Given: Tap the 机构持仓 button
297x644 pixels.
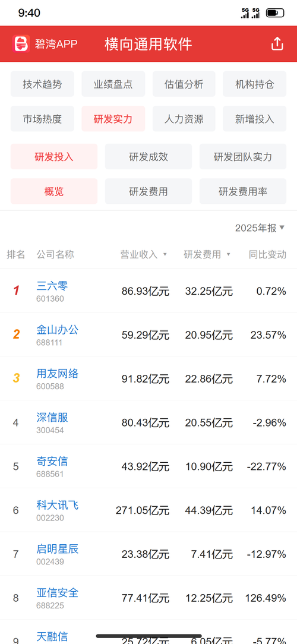Looking at the screenshot, I should (x=255, y=84).
